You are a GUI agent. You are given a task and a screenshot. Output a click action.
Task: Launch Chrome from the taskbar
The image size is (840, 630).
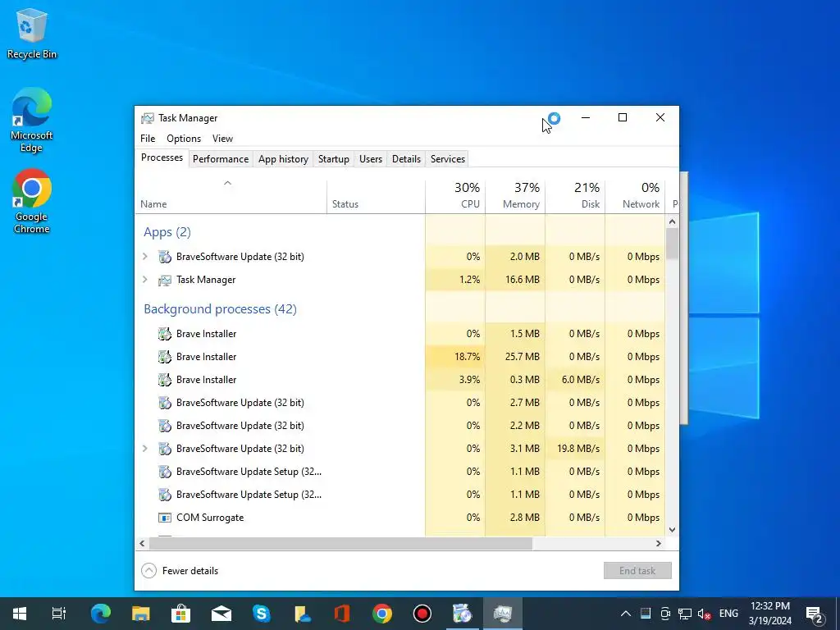tap(382, 614)
